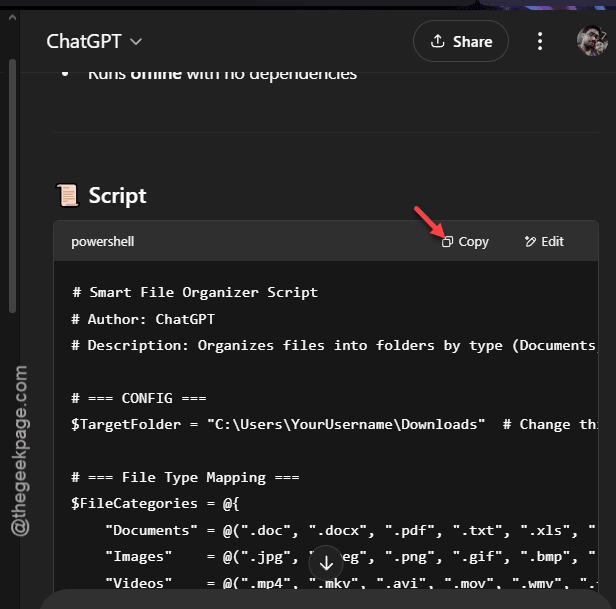Click the "Documents" extensions line
The width and height of the screenshot is (616, 609).
click(351, 530)
